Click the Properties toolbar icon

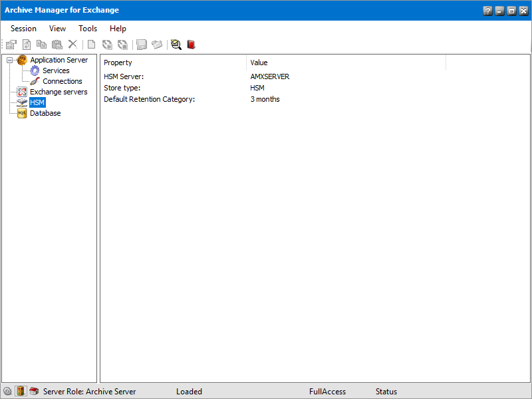point(11,45)
